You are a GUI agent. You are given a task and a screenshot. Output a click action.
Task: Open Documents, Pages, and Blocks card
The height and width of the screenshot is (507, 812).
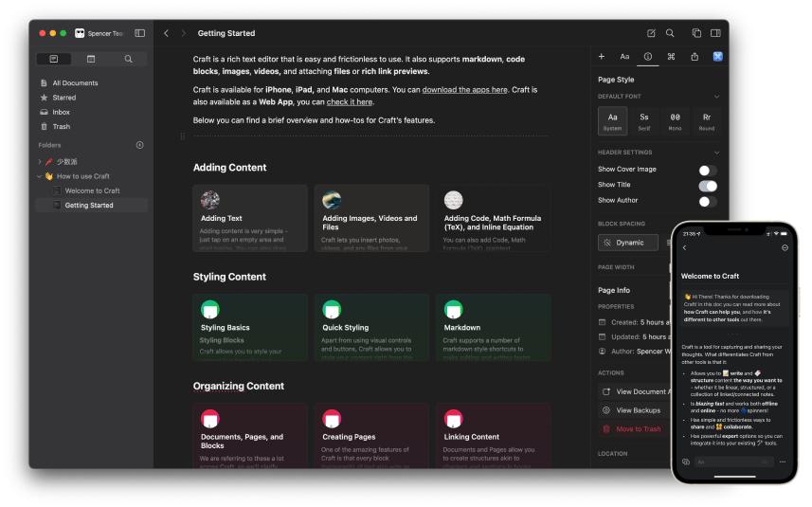250,436
